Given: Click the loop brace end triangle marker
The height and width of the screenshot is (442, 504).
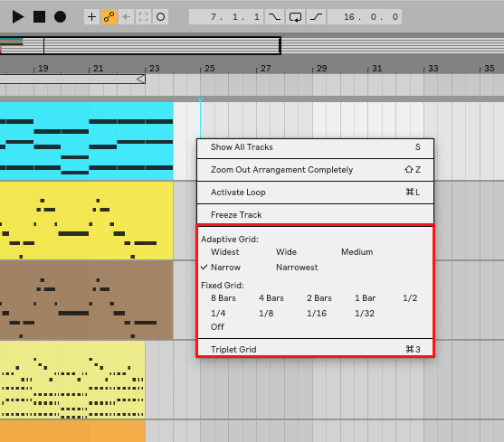Looking at the screenshot, I should click(x=141, y=79).
